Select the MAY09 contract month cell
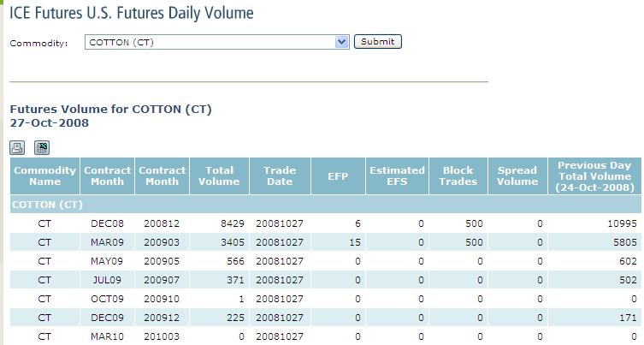Viewport: 644px width, 345px height. click(x=107, y=261)
